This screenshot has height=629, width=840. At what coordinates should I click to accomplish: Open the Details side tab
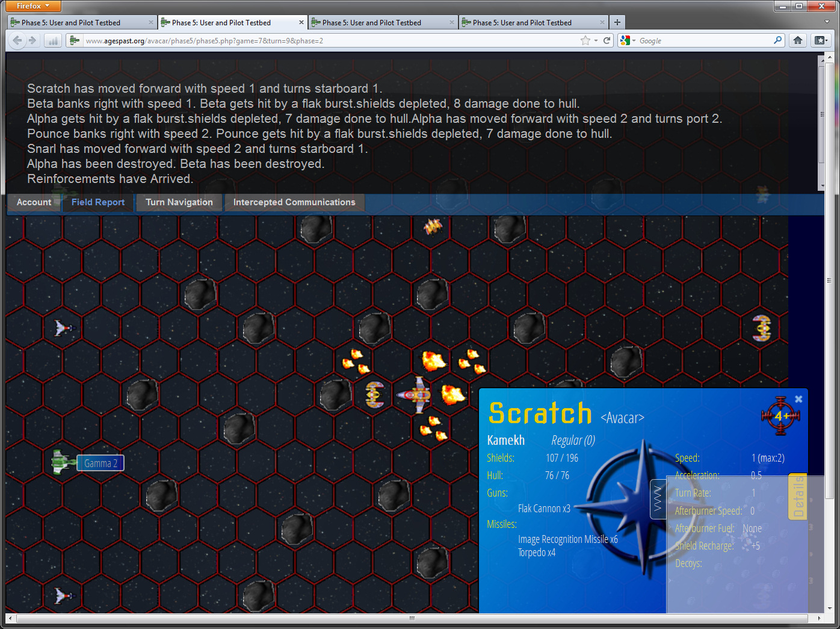click(798, 497)
